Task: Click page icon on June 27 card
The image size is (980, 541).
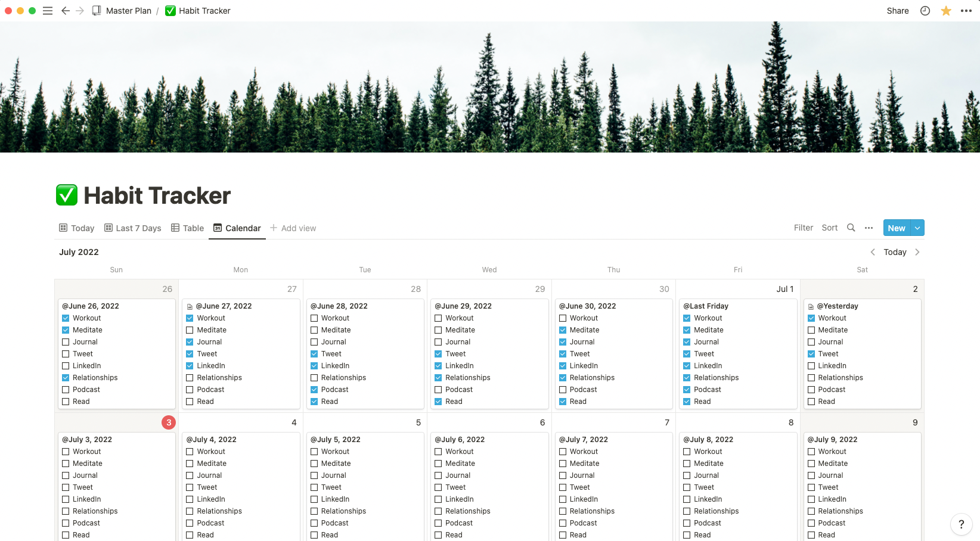Action: 190,306
